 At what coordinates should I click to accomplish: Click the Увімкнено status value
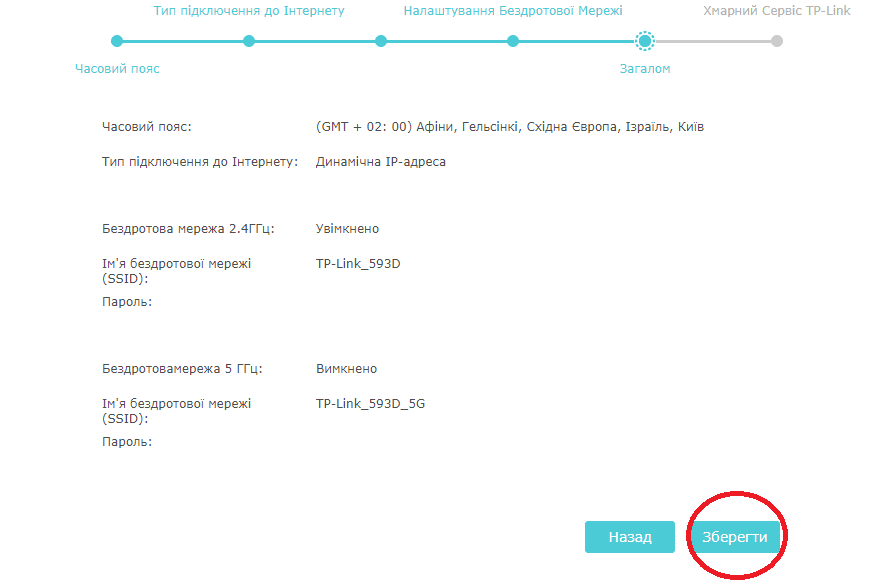coord(347,229)
